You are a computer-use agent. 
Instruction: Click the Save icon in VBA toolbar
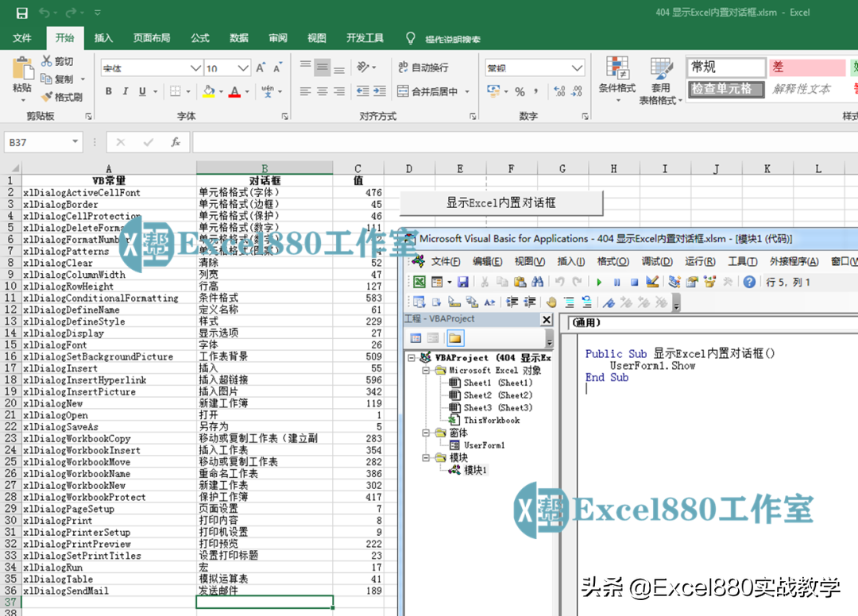click(x=463, y=282)
